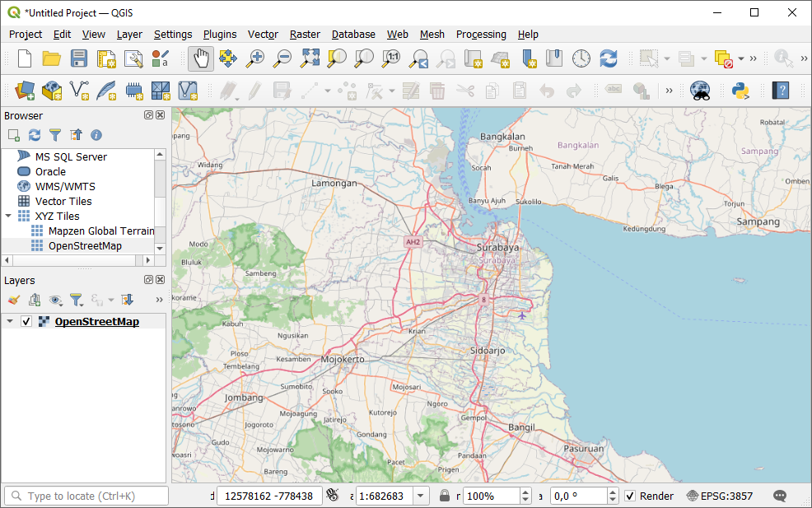The height and width of the screenshot is (508, 812).
Task: Collapse the XYZ Tiles branch in Browser
Action: tap(8, 216)
